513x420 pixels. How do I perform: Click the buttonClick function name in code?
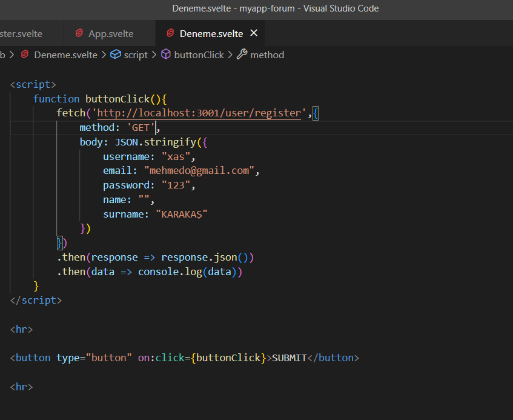point(117,99)
